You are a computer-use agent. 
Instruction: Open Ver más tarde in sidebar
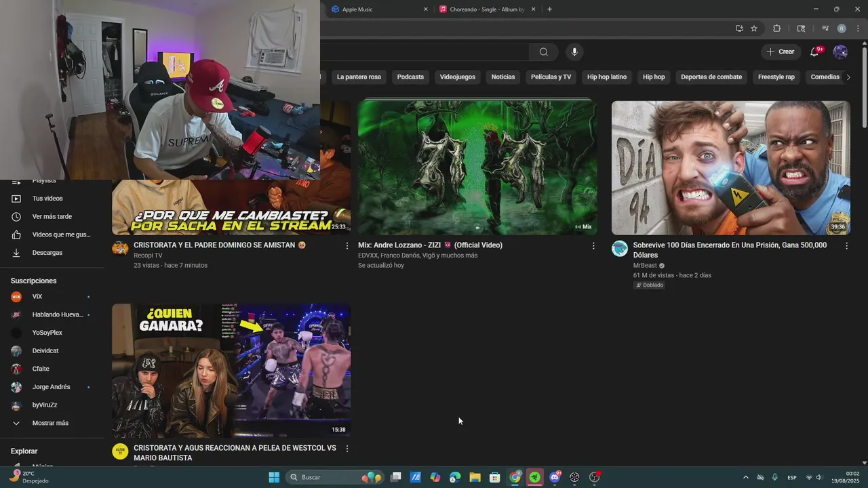52,217
